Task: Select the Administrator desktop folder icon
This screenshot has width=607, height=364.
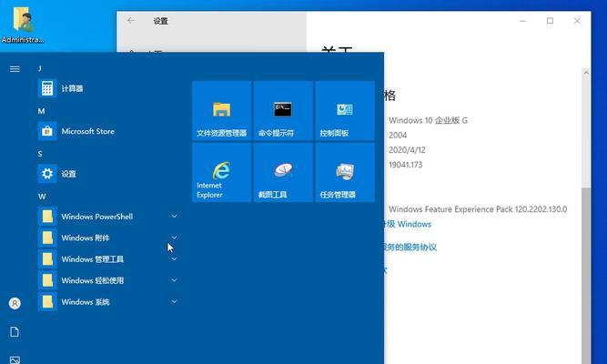Action: pos(23,24)
